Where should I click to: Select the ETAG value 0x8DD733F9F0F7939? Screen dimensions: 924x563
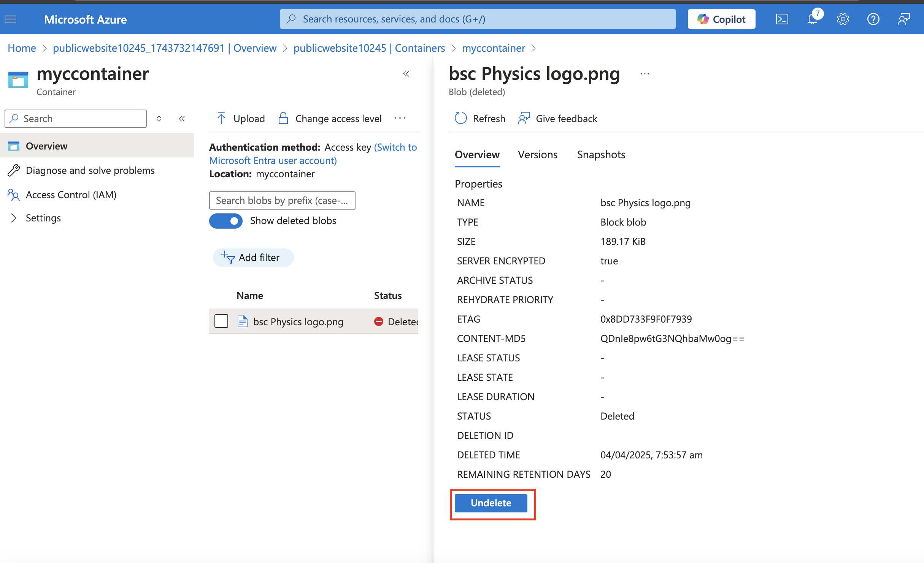point(646,319)
